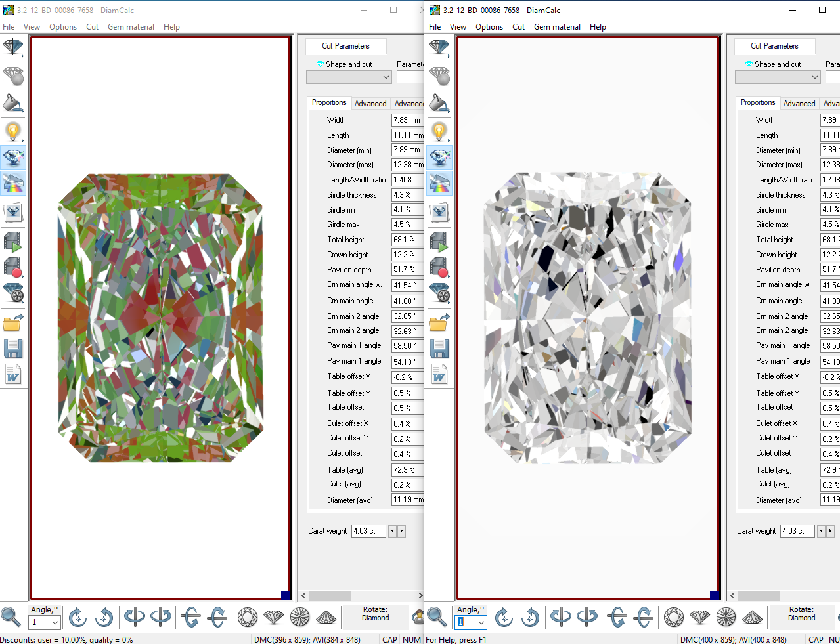840x644 pixels.
Task: Click rotate clockwise icon in left window bottom toolbar
Action: (77, 616)
